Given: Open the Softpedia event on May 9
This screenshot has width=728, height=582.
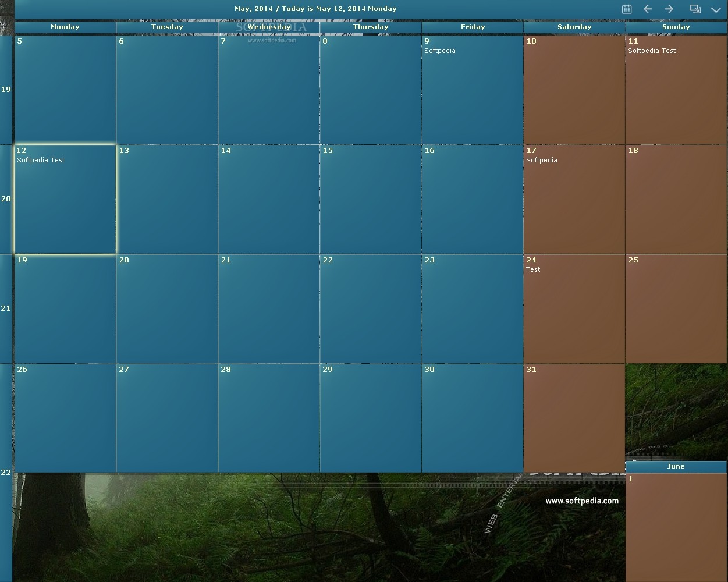Looking at the screenshot, I should point(440,51).
